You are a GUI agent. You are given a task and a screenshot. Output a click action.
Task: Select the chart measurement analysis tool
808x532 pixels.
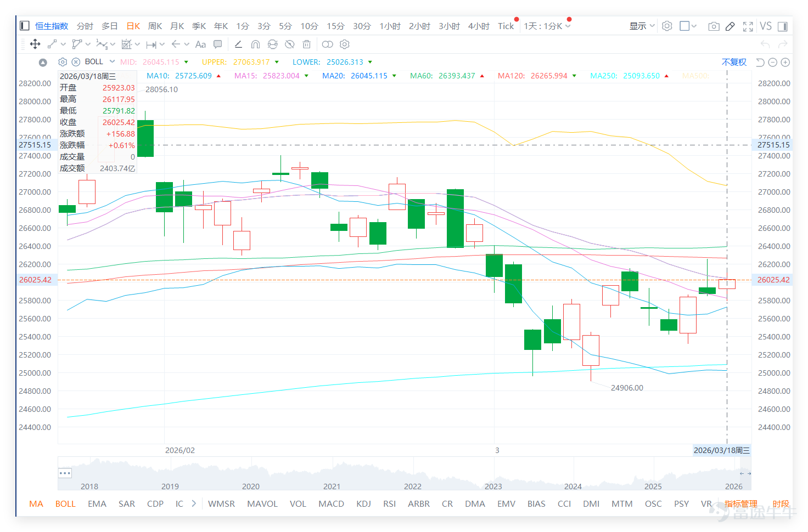pos(126,44)
